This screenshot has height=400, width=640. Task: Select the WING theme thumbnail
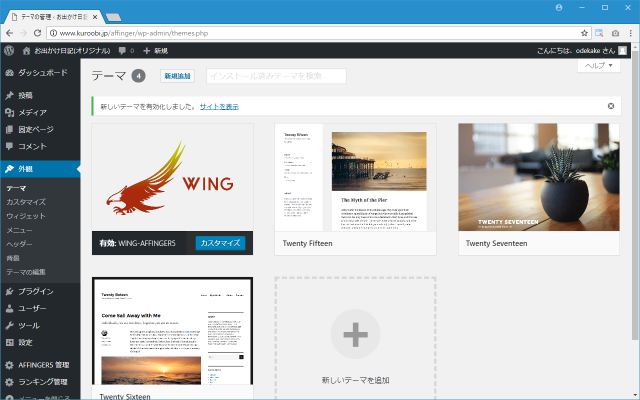[x=172, y=178]
